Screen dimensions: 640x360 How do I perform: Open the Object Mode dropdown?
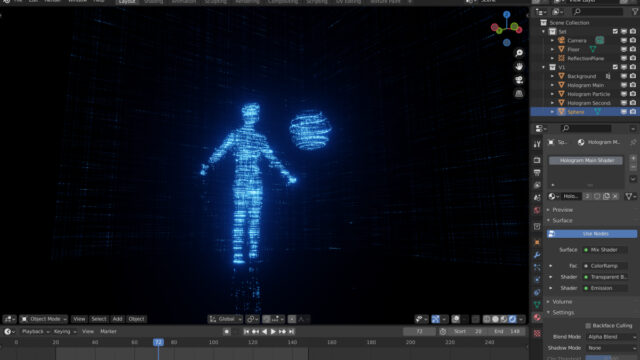44,319
